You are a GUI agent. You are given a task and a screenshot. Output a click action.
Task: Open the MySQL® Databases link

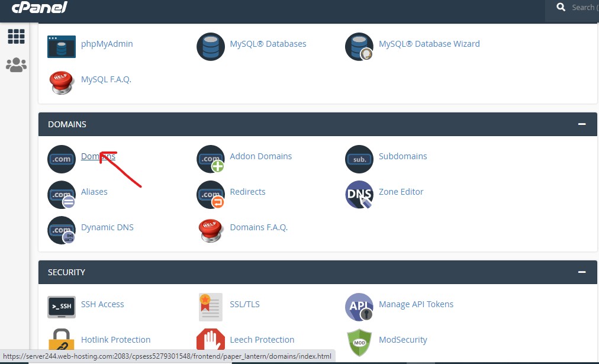(x=268, y=44)
